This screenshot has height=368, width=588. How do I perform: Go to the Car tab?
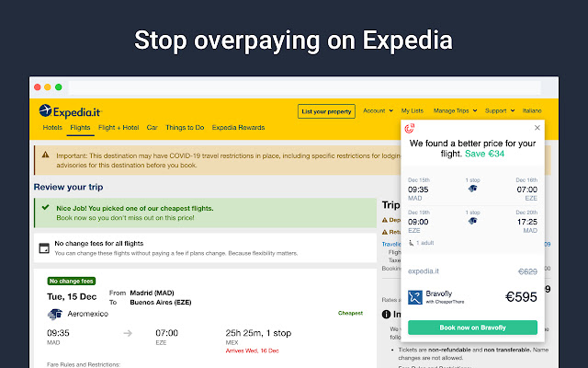pyautogui.click(x=152, y=128)
